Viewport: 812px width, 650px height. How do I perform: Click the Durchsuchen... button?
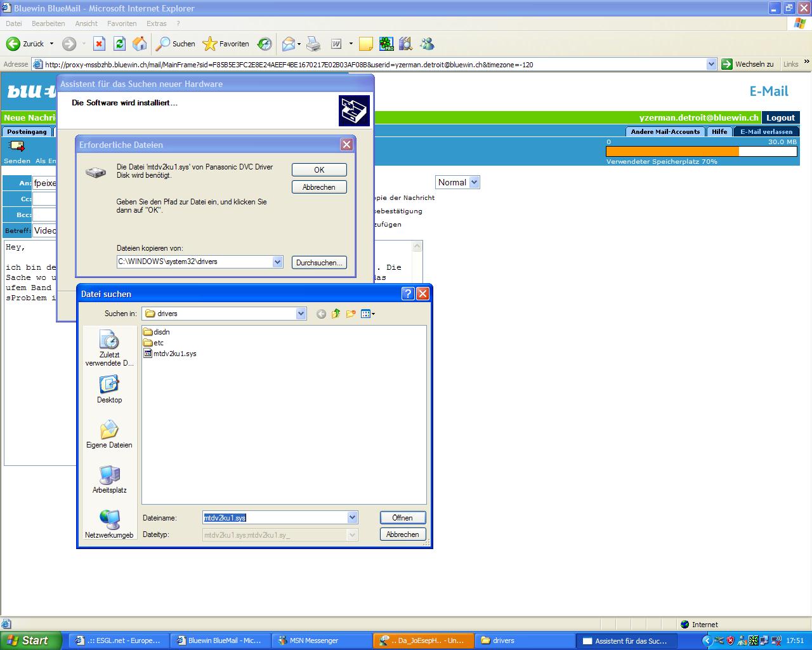coord(319,262)
